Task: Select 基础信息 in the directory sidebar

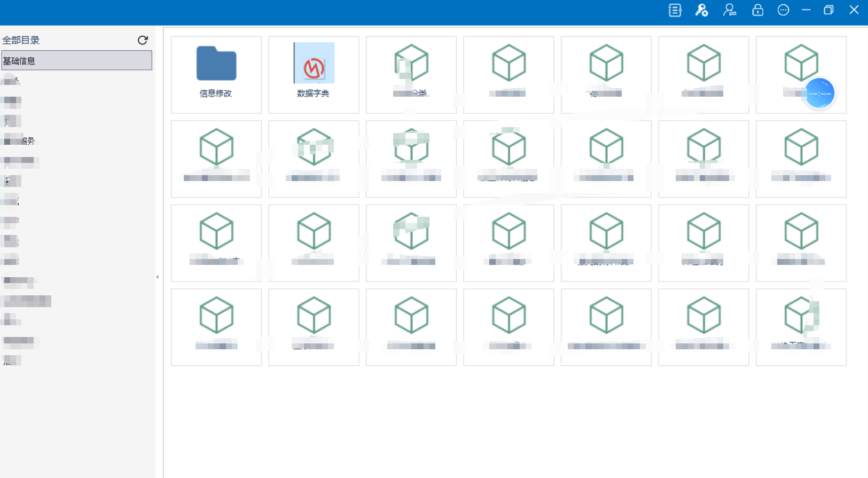Action: pyautogui.click(x=76, y=61)
